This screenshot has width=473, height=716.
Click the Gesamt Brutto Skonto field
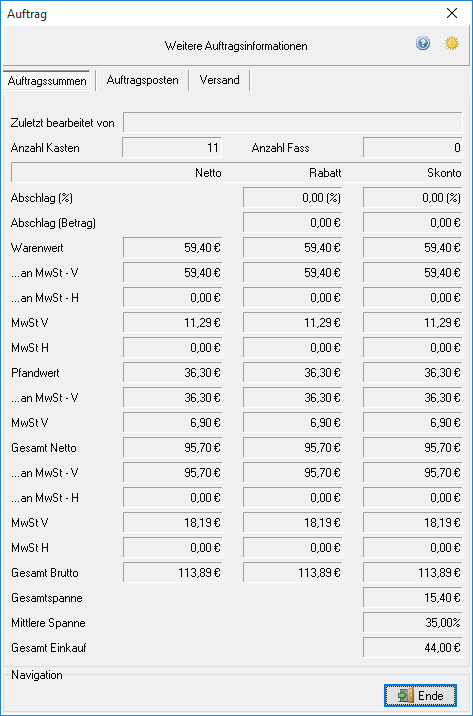(413, 573)
